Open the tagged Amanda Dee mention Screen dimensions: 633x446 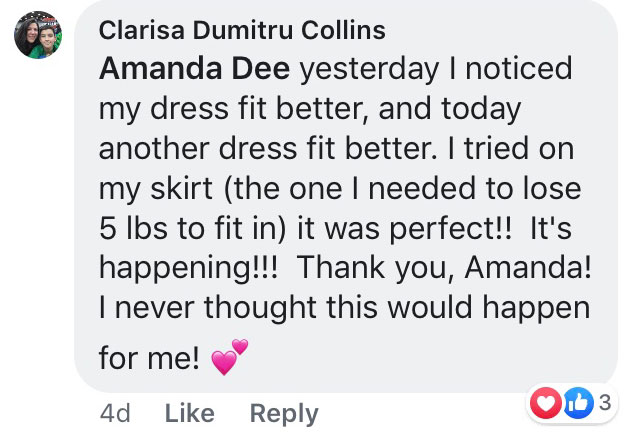pos(195,69)
